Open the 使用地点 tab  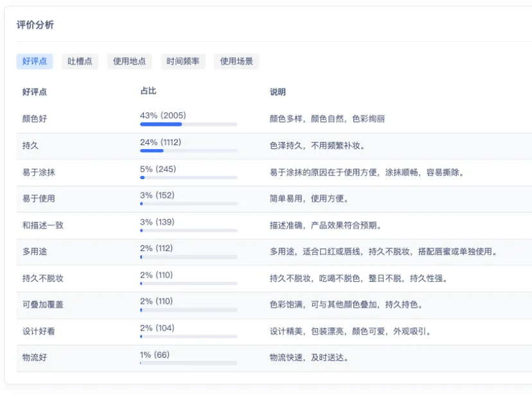pyautogui.click(x=129, y=62)
